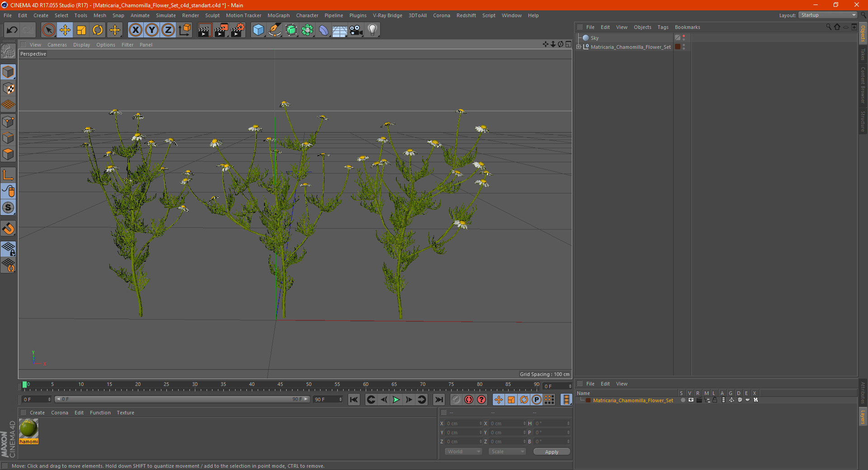Open the Subdivision Surface generator icon

(x=291, y=30)
